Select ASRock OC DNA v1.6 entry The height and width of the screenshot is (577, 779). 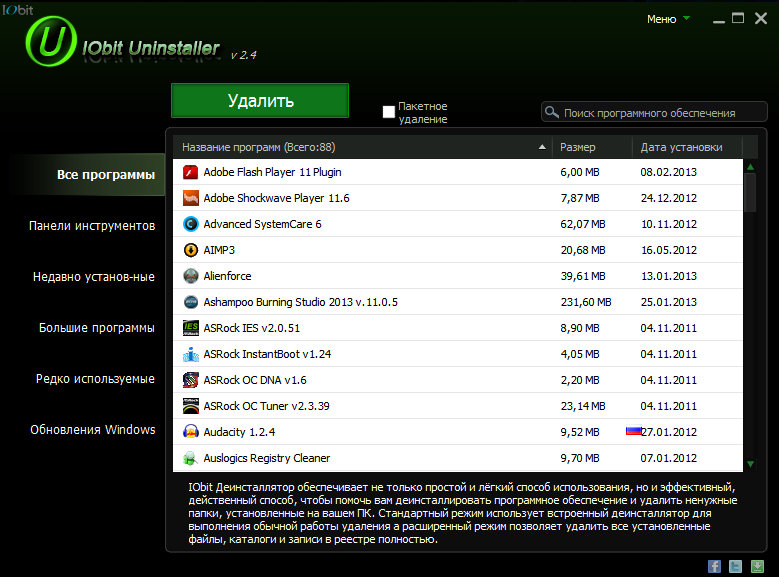255,380
